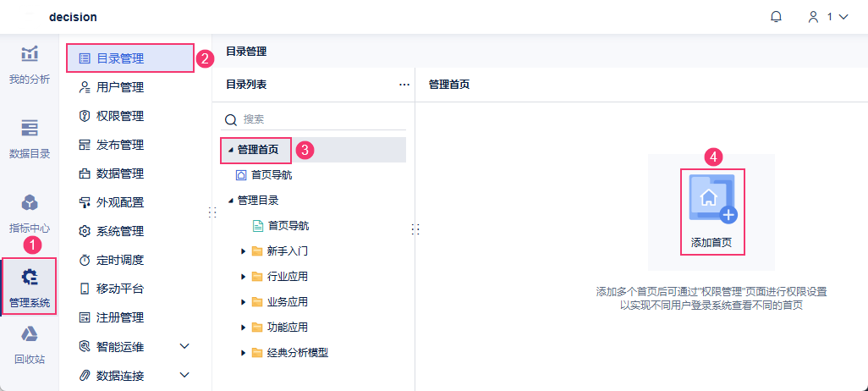Expand the 数据连接 menu
This screenshot has width=868, height=391.
184,375
